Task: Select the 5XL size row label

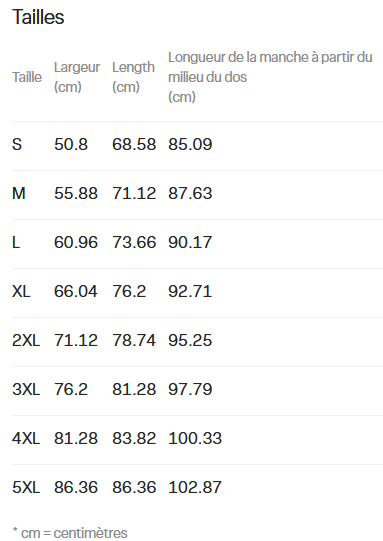Action: (x=26, y=487)
